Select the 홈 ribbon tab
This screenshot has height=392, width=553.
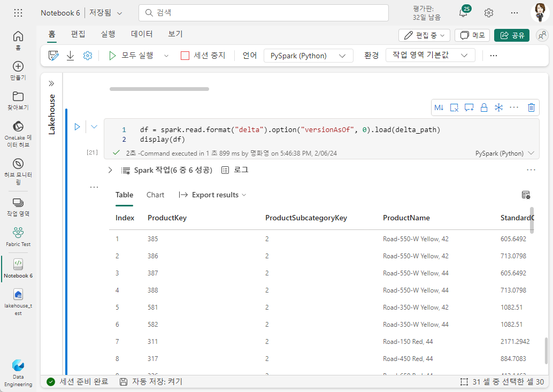coord(52,34)
